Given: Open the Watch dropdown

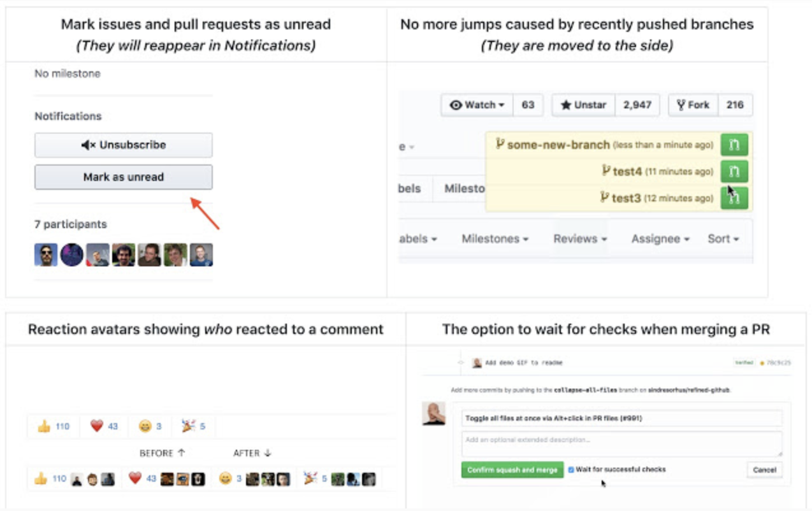Looking at the screenshot, I should point(476,104).
